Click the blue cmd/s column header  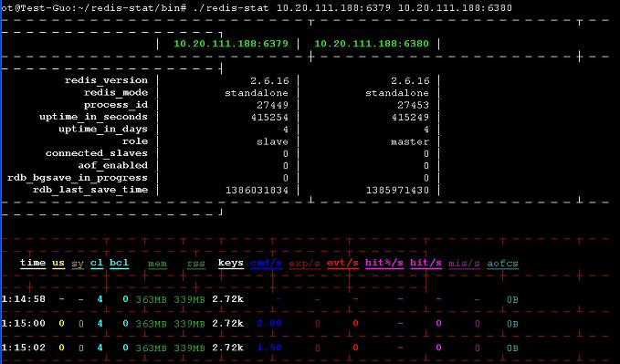[266, 264]
